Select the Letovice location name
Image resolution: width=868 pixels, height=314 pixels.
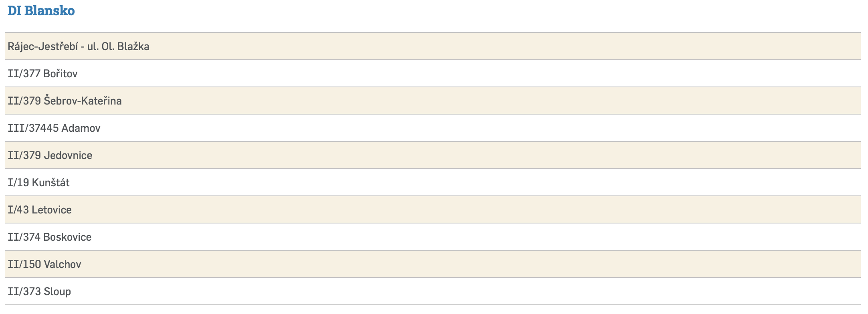(52, 210)
